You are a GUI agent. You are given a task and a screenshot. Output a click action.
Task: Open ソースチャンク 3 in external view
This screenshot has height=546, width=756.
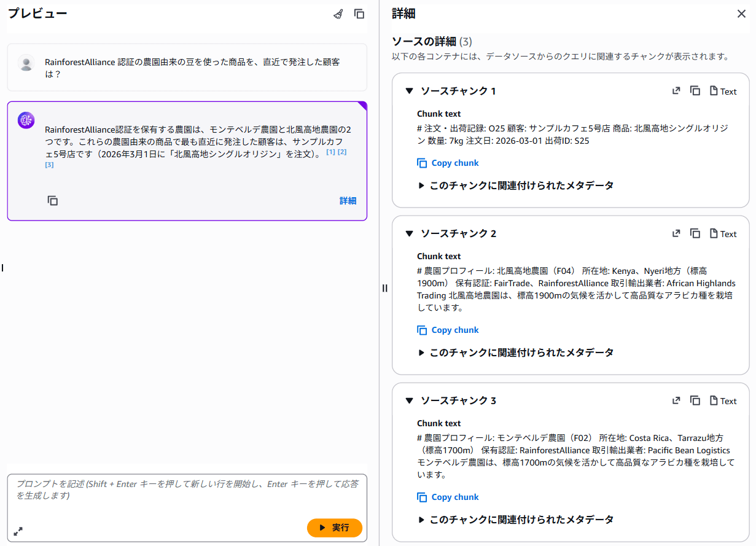[x=676, y=400]
